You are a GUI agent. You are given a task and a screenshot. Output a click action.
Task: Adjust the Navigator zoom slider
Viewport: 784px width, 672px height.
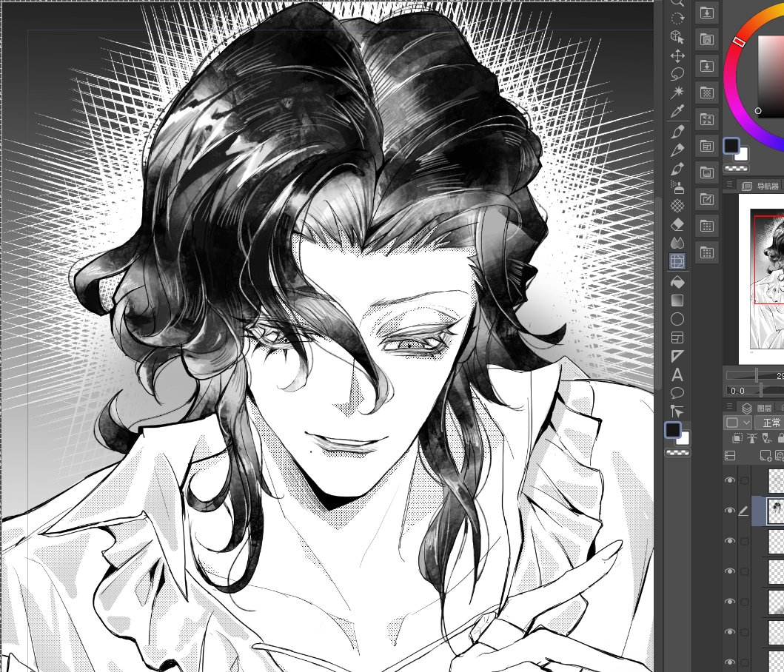[x=754, y=375]
